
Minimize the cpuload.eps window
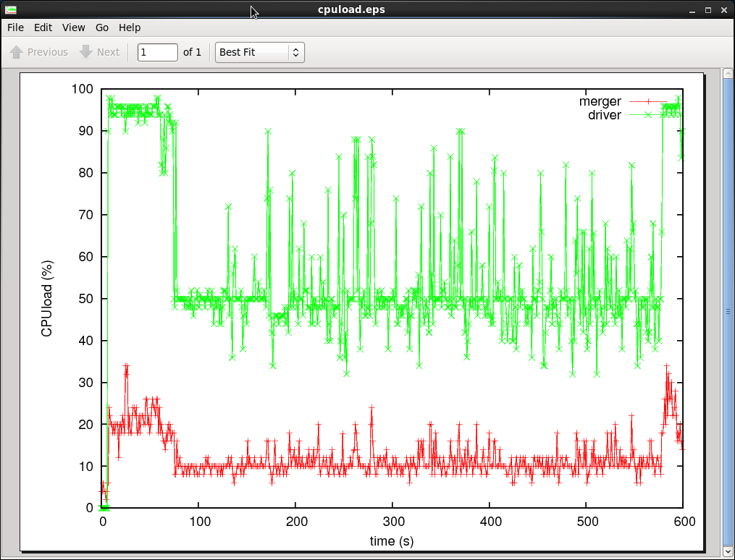[694, 9]
